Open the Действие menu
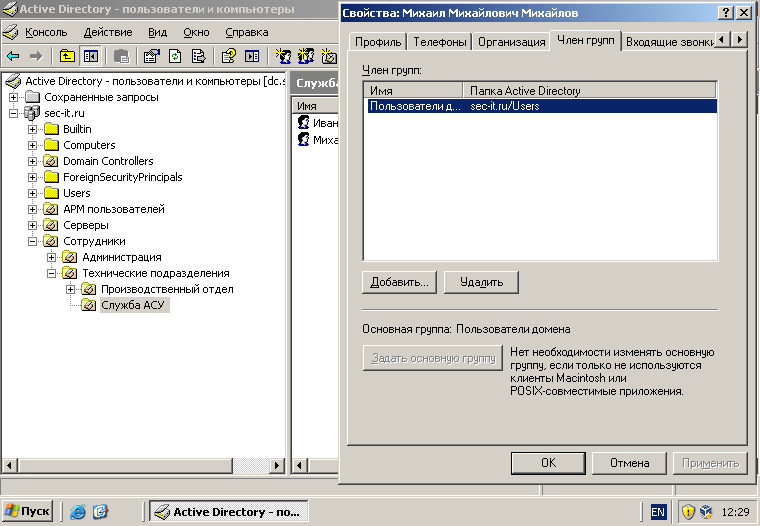 (108, 32)
